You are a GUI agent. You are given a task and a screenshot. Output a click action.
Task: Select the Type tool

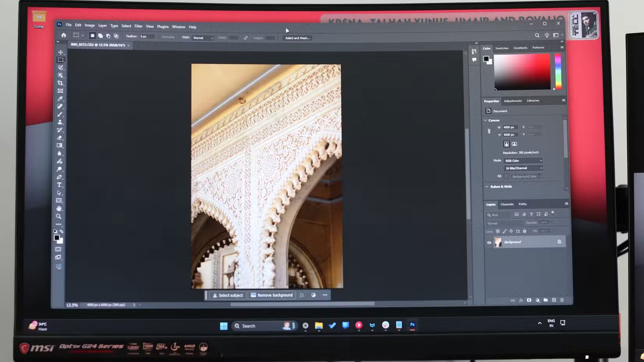click(60, 185)
